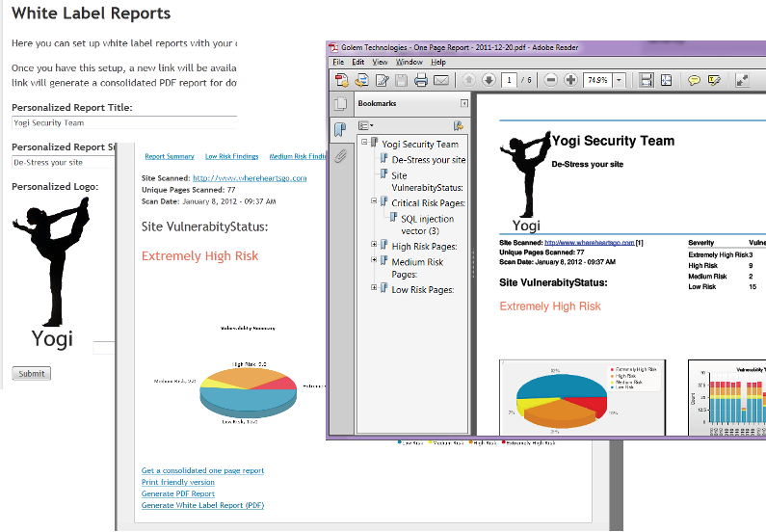Click the zoom percentage value field

click(598, 80)
